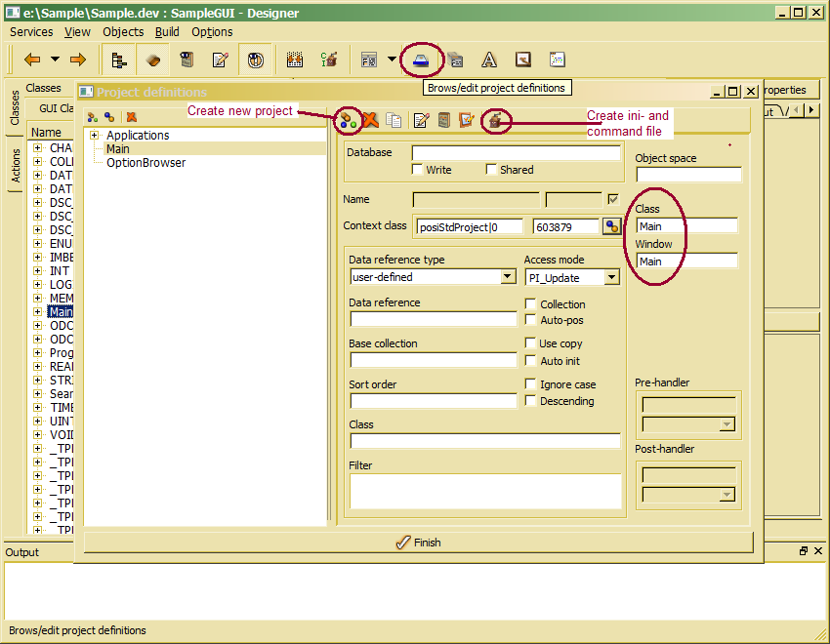Click the browse button beside Context class

(x=612, y=226)
